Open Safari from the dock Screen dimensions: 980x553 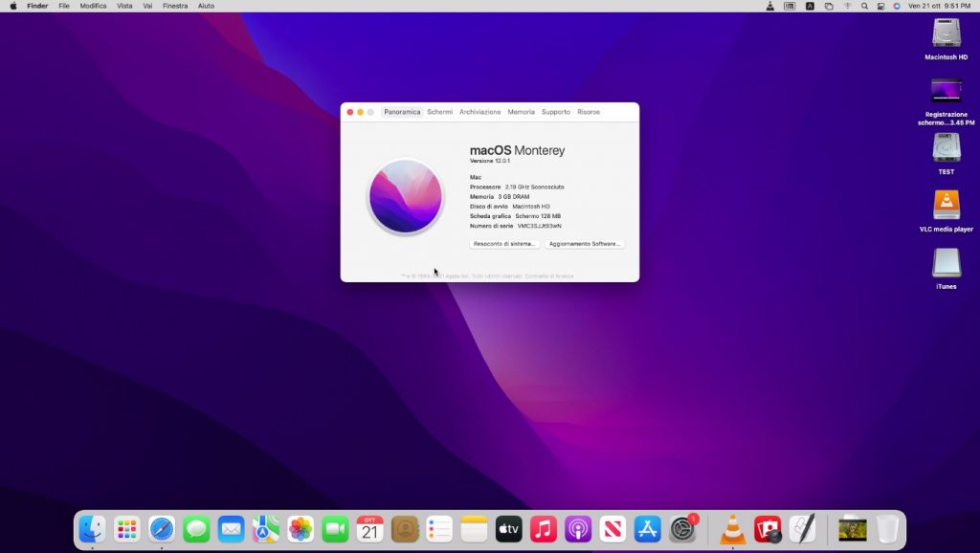pyautogui.click(x=162, y=529)
